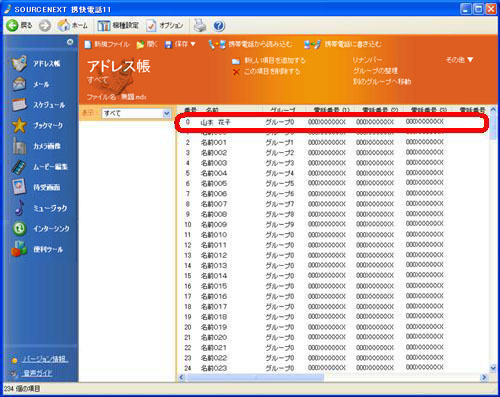The image size is (500, 397).
Task: Open the ミュージック note icon
Action: pyautogui.click(x=19, y=208)
